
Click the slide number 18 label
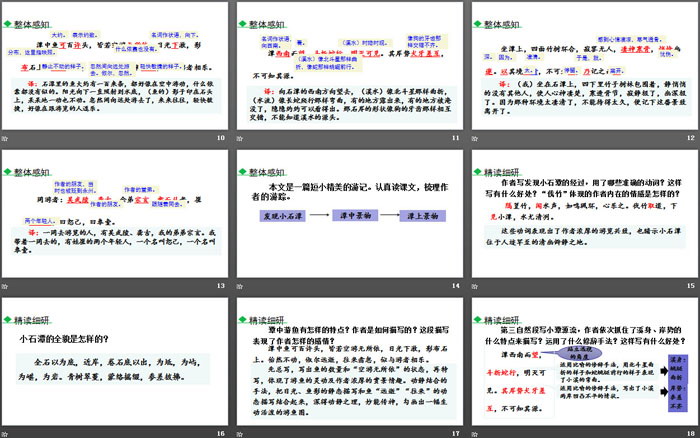[x=688, y=431]
